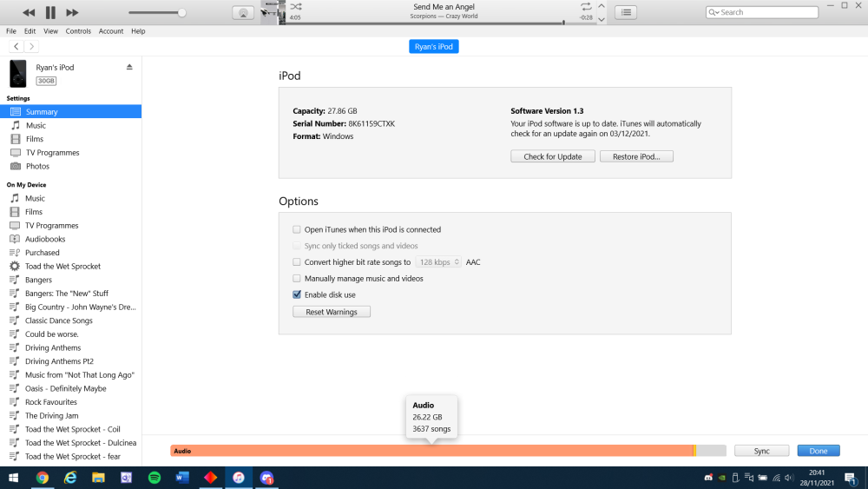
Task: Open Microsoft Word from the taskbar
Action: [182, 478]
